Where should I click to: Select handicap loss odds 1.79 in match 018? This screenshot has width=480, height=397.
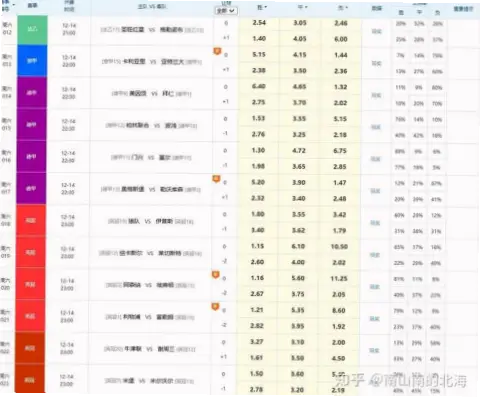[x=339, y=230]
